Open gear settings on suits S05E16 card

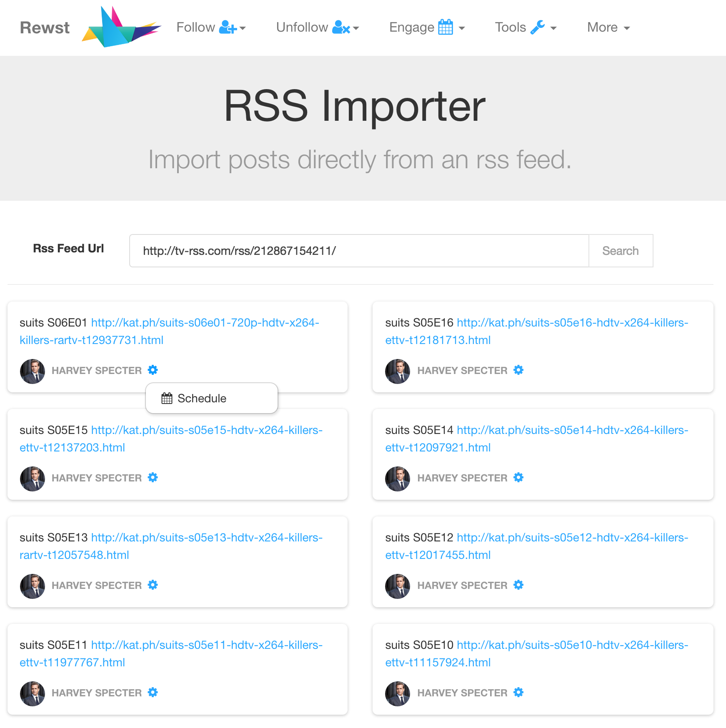pos(518,370)
